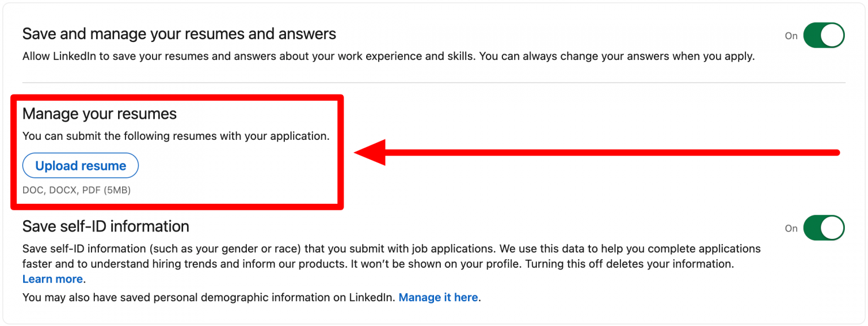
Task: Click the Manage your resumes heading
Action: point(99,114)
